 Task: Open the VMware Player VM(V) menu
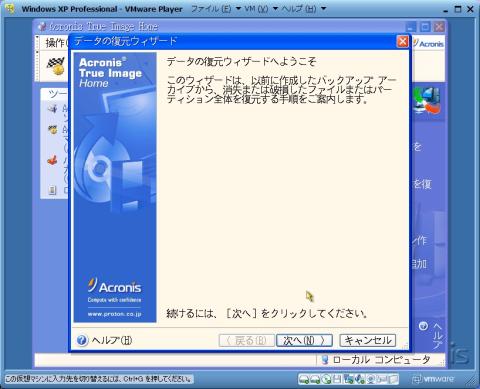[x=256, y=9]
